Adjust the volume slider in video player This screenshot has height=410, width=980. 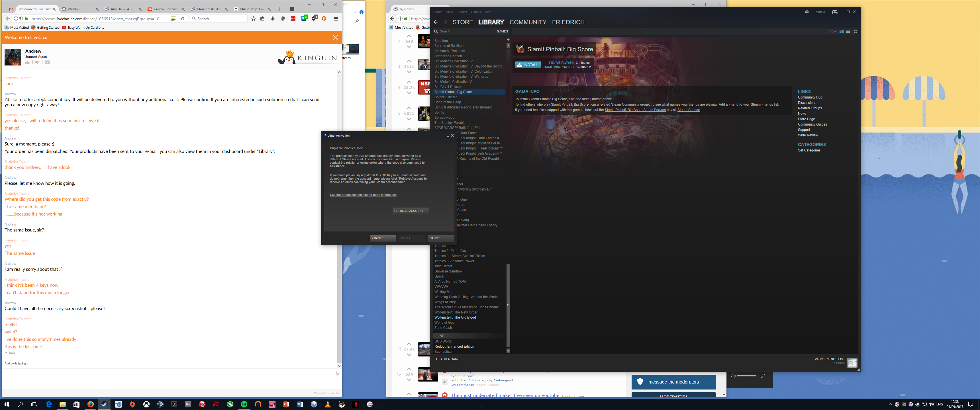pos(746,376)
